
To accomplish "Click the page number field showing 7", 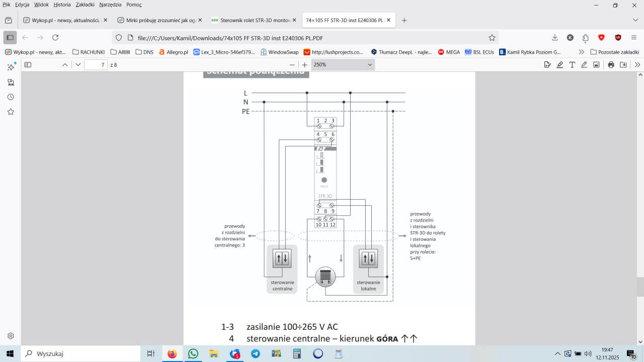I will tap(96, 65).
